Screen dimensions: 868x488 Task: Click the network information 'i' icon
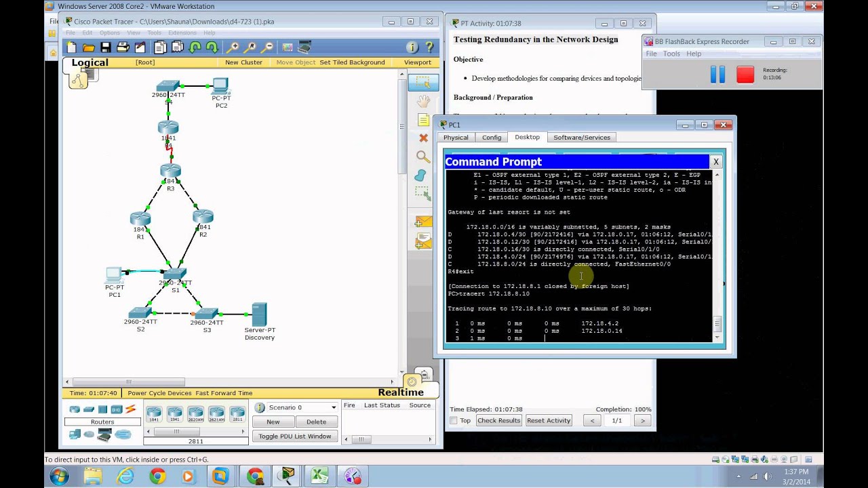(x=412, y=47)
